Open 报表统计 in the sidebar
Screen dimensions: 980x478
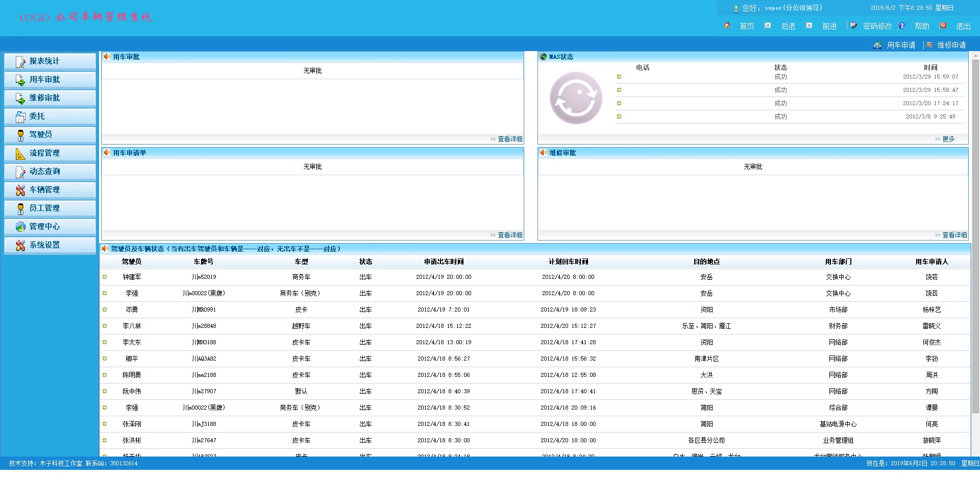50,61
